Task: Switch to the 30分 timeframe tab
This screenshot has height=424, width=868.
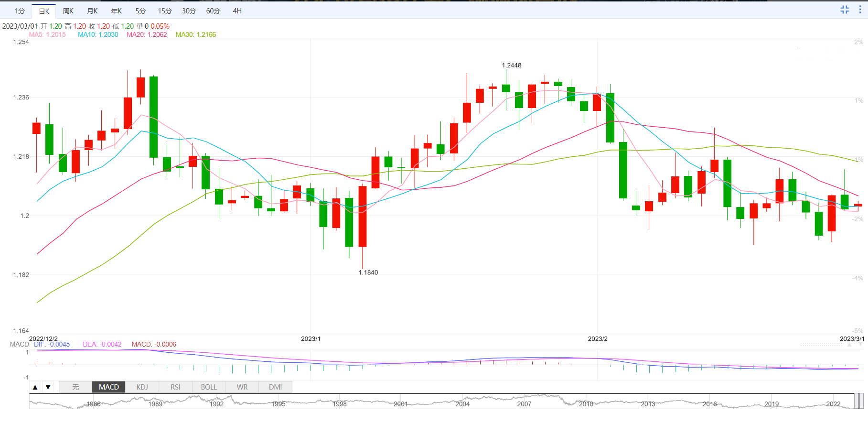Action: pyautogui.click(x=189, y=11)
